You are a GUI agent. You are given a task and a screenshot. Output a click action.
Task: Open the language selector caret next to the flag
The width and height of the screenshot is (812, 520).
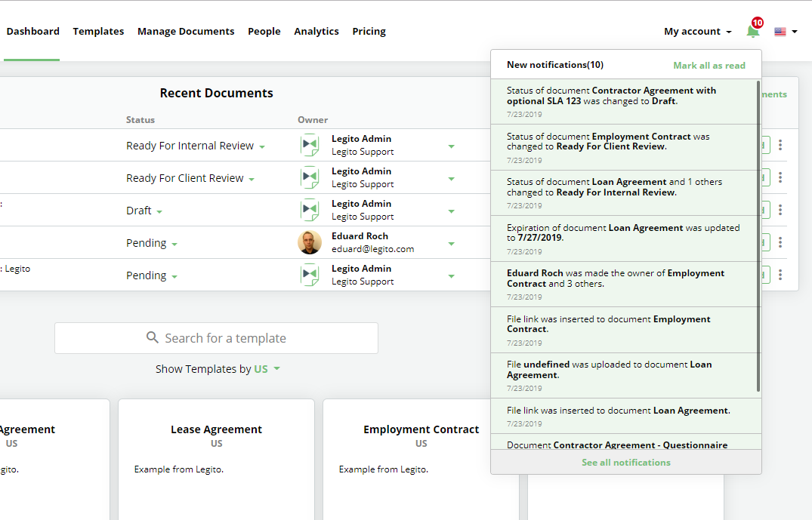pos(795,32)
